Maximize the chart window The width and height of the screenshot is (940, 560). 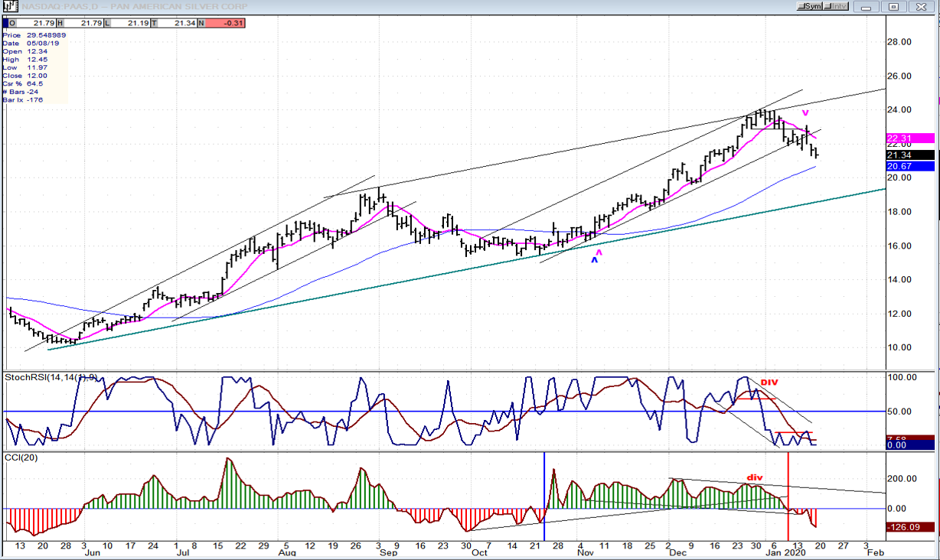tap(893, 6)
